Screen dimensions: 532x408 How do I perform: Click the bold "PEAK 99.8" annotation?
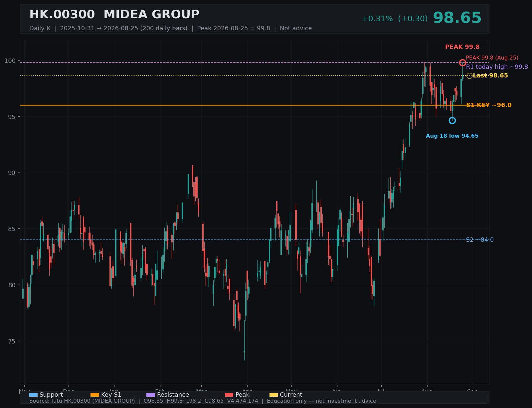462,47
